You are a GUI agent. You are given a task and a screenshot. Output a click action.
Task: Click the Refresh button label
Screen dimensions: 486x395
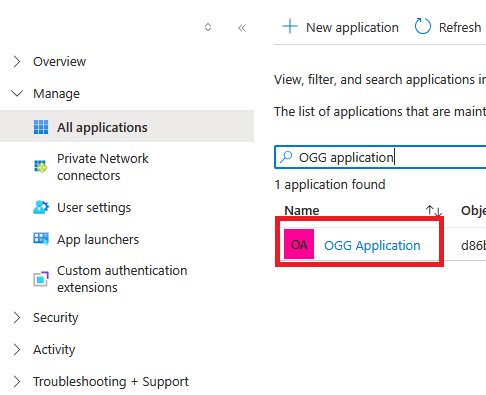[x=460, y=27]
